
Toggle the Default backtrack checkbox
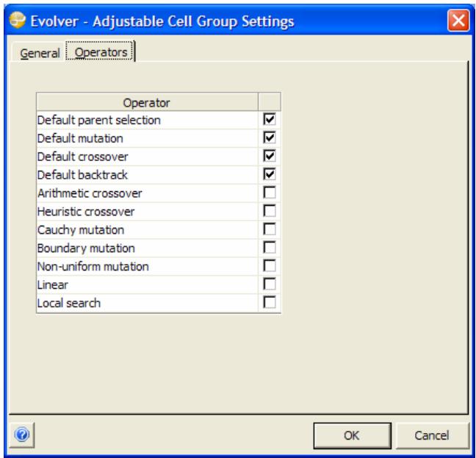[269, 173]
